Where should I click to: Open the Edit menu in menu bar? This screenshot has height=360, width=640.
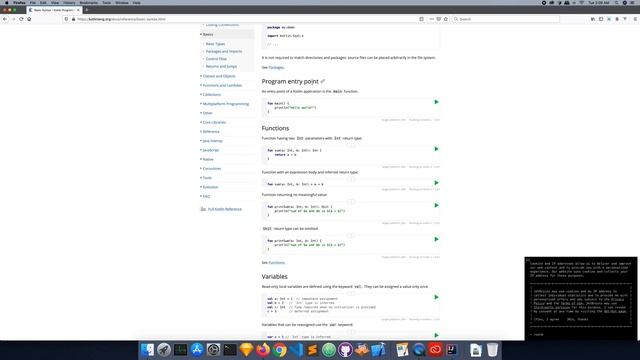click(43, 2)
